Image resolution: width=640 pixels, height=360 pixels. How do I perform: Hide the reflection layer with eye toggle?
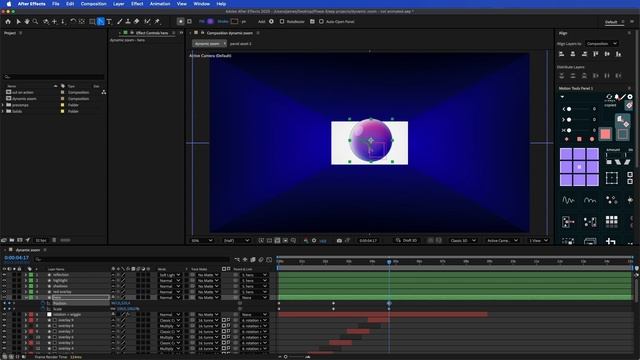4,275
